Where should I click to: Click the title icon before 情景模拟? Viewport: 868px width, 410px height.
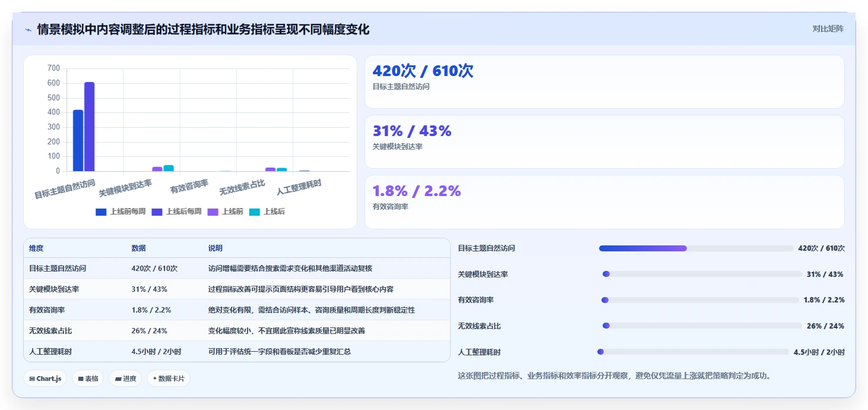click(28, 30)
